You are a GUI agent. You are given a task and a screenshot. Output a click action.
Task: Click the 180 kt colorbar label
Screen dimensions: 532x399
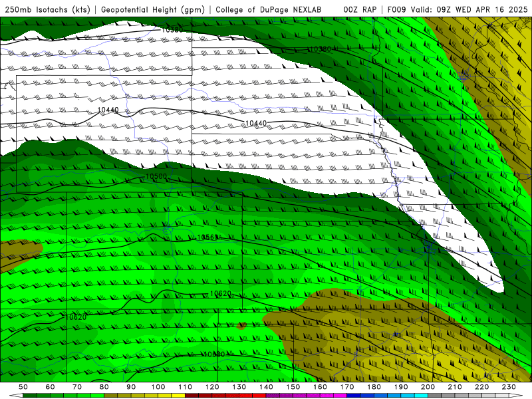pos(374,387)
